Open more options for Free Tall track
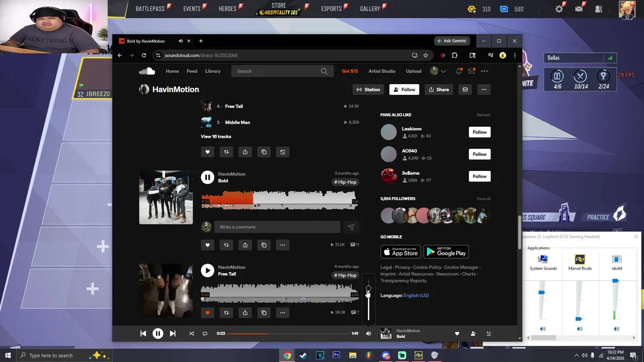Image resolution: width=644 pixels, height=362 pixels. 283,313
